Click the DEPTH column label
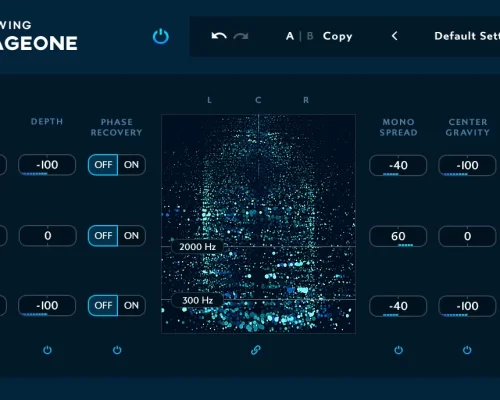Screen dimensions: 500x400 coord(47,122)
